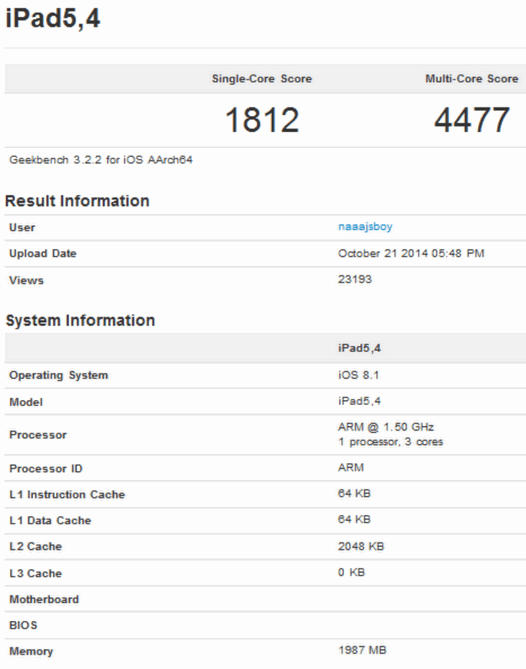
Task: Click the L3 Cache label
Action: pos(36,573)
